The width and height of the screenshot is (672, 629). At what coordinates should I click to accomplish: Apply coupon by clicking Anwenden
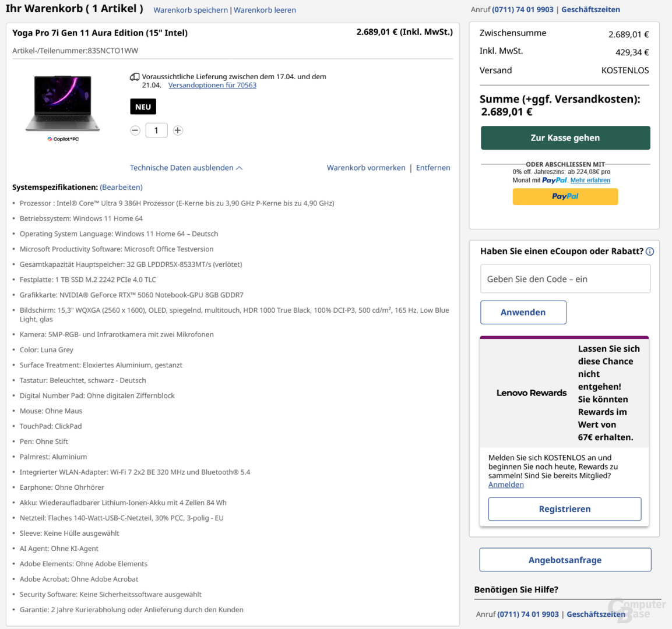(523, 312)
